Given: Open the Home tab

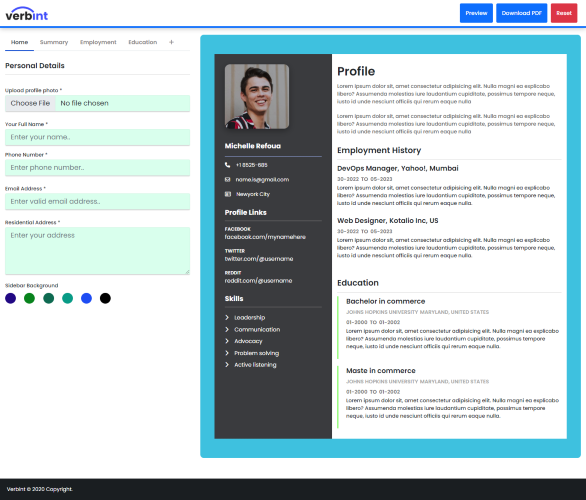Looking at the screenshot, I should click(x=19, y=42).
